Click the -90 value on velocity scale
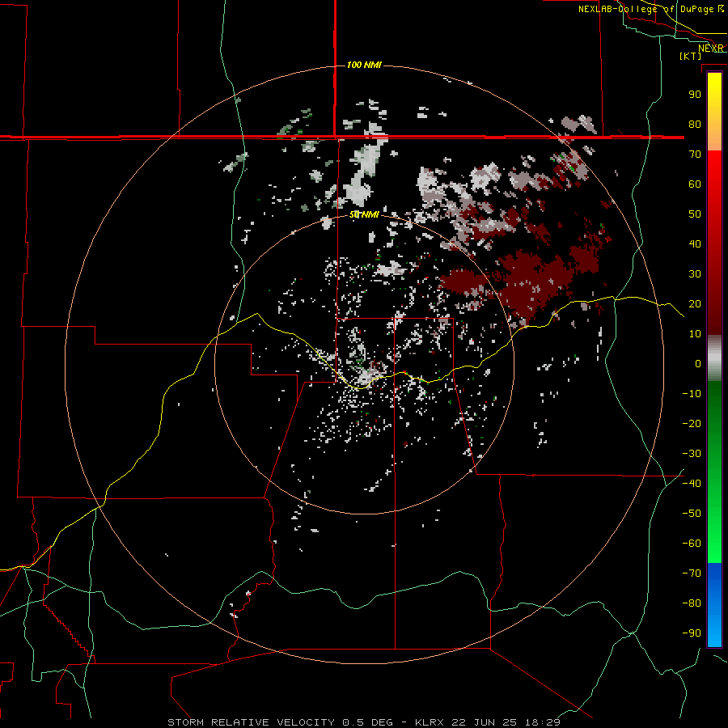Viewport: 728px width, 728px height. tap(692, 633)
